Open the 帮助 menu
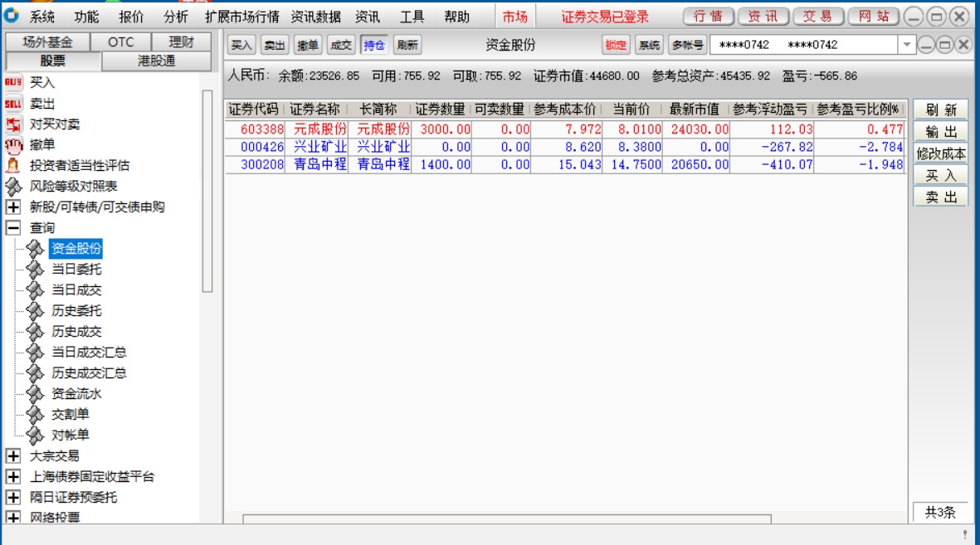 click(457, 17)
